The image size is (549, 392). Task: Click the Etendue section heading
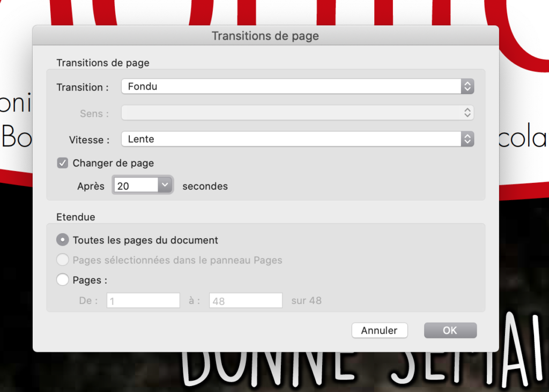point(76,217)
